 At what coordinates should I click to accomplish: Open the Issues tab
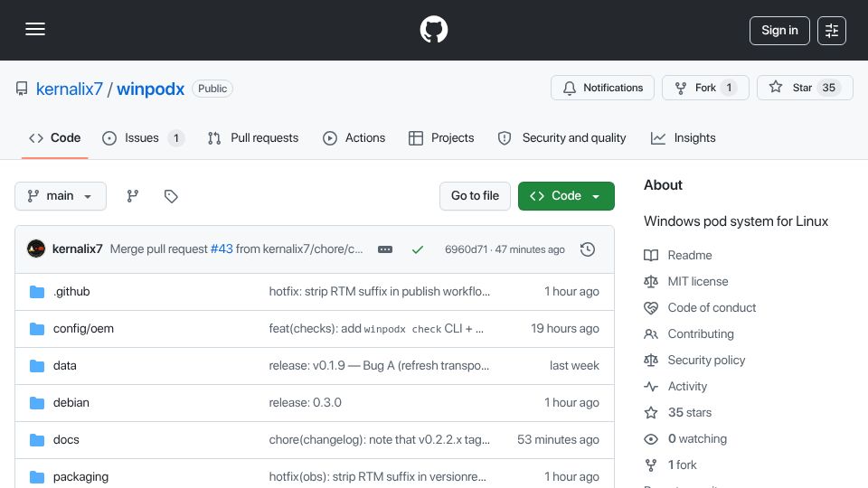tap(143, 137)
